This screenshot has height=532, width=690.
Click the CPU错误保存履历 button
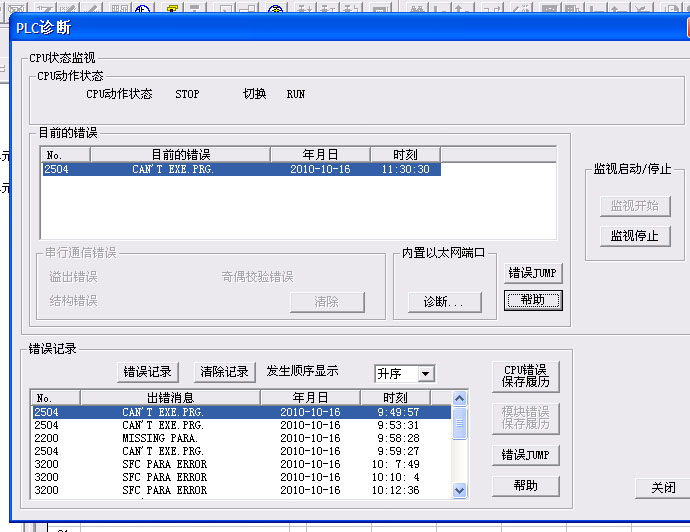coord(525,376)
